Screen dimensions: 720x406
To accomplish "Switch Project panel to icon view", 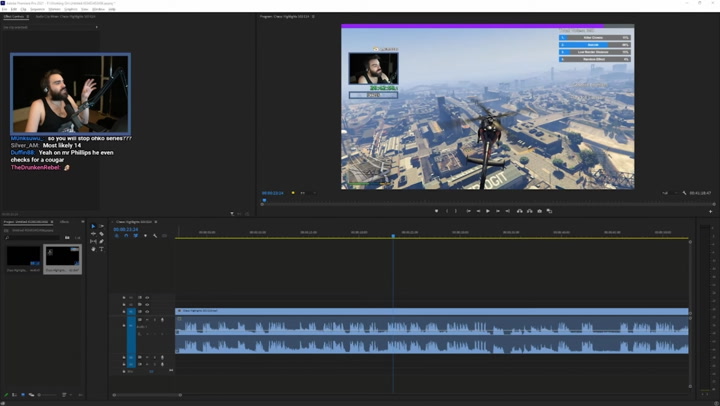I will (x=23, y=395).
